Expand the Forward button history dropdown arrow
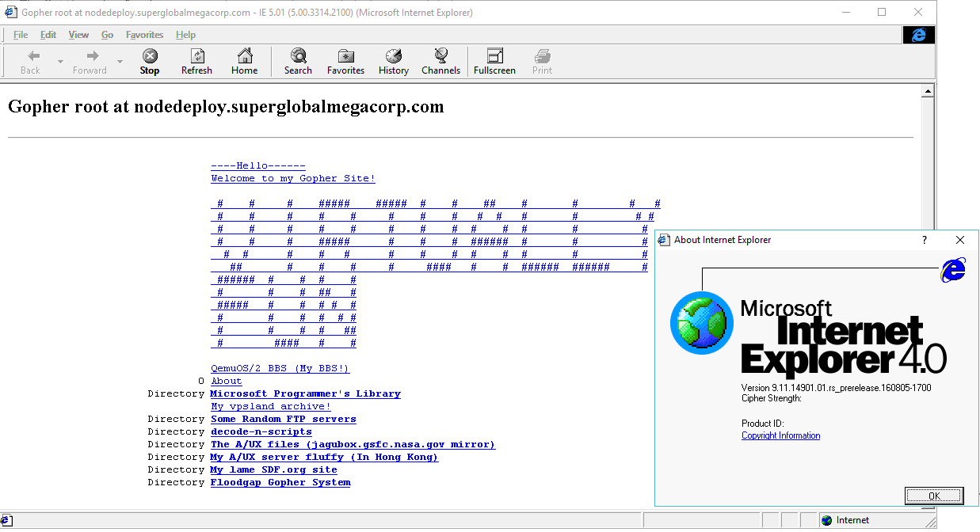 120,62
